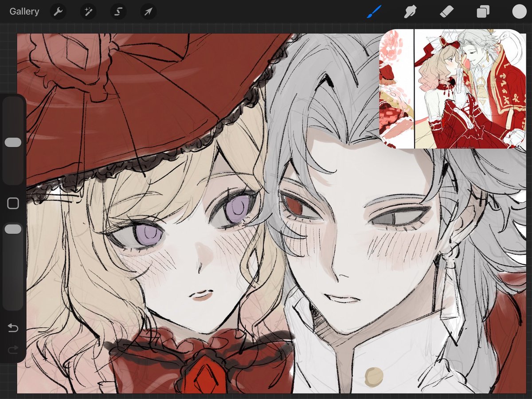This screenshot has height=399, width=532.
Task: Redo the last undone stroke
Action: point(13,350)
